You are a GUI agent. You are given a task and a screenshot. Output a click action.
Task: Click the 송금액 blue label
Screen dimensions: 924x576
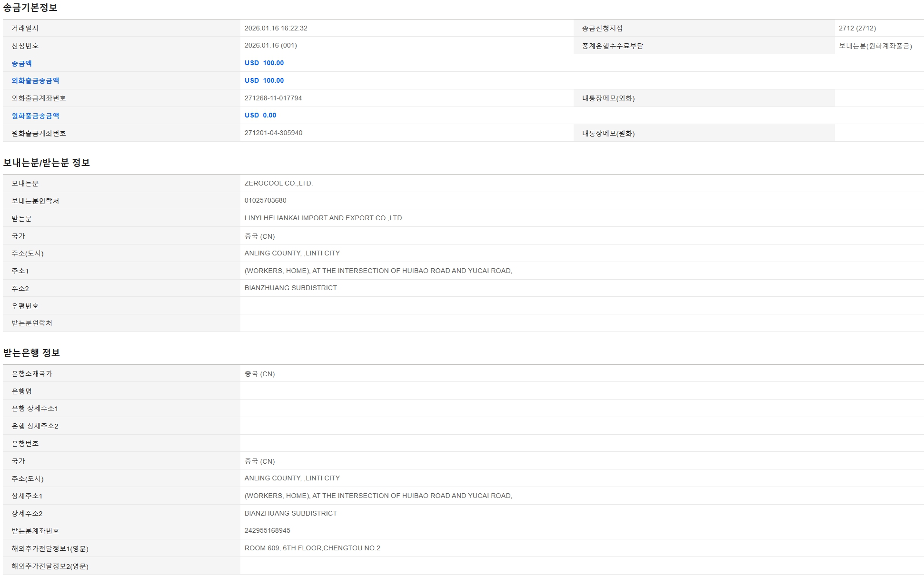pos(21,63)
